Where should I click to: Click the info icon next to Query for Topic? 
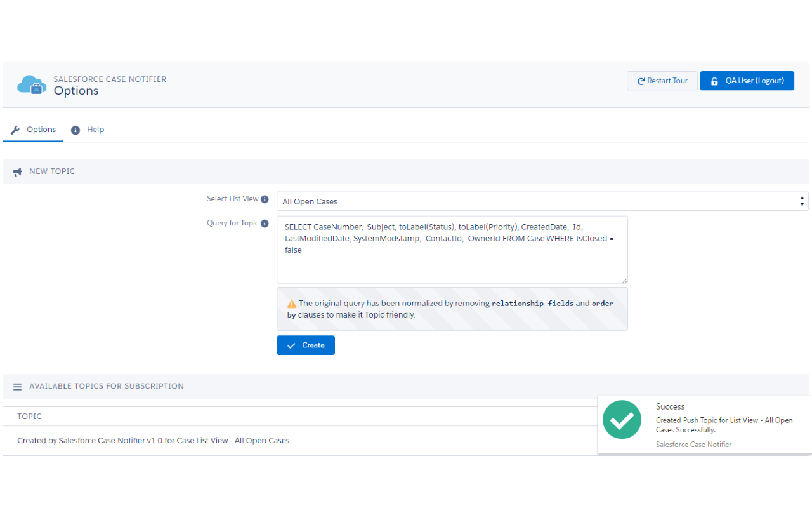(265, 224)
